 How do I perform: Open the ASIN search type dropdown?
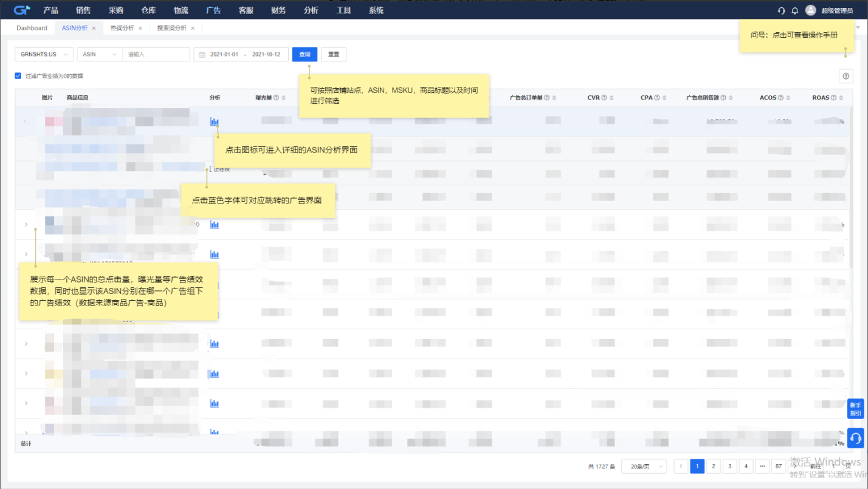click(99, 55)
